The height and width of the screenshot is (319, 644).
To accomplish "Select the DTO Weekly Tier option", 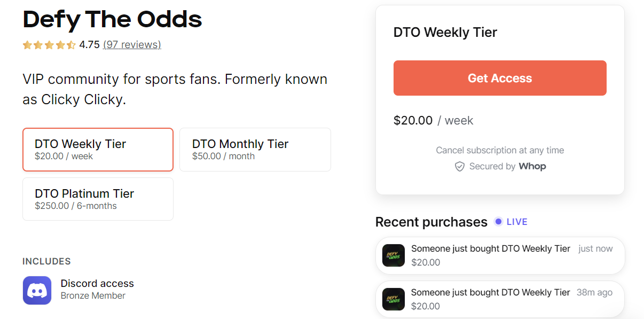I will pyautogui.click(x=98, y=150).
